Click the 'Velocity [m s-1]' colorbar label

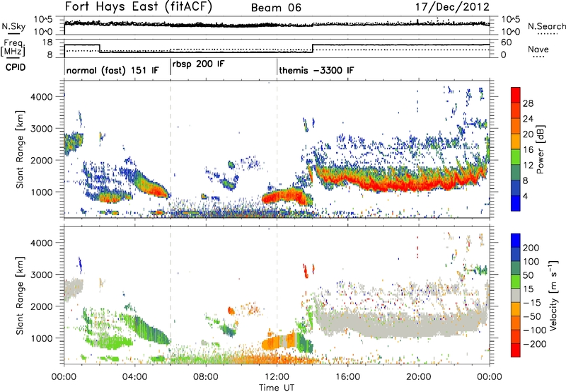pyautogui.click(x=553, y=295)
